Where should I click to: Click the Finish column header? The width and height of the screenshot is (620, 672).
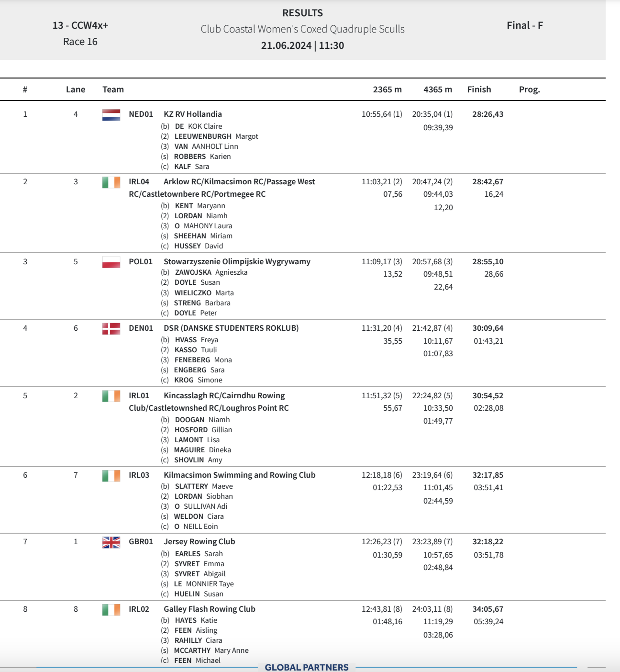(479, 90)
